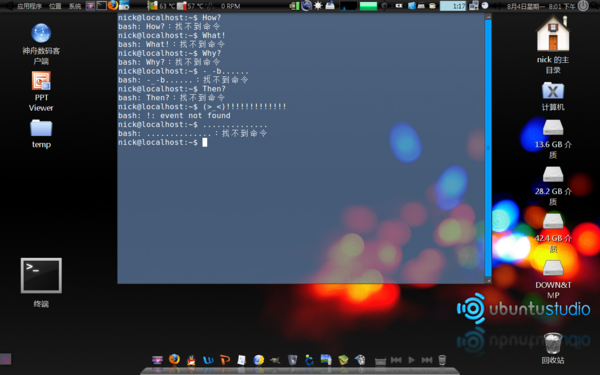Launch Firefox from the bottom dock
The width and height of the screenshot is (600, 375).
(174, 359)
